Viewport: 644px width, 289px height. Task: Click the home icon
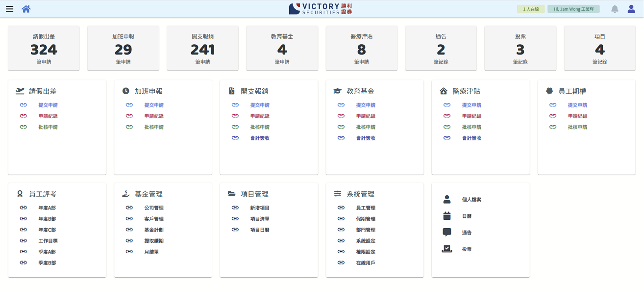click(26, 9)
